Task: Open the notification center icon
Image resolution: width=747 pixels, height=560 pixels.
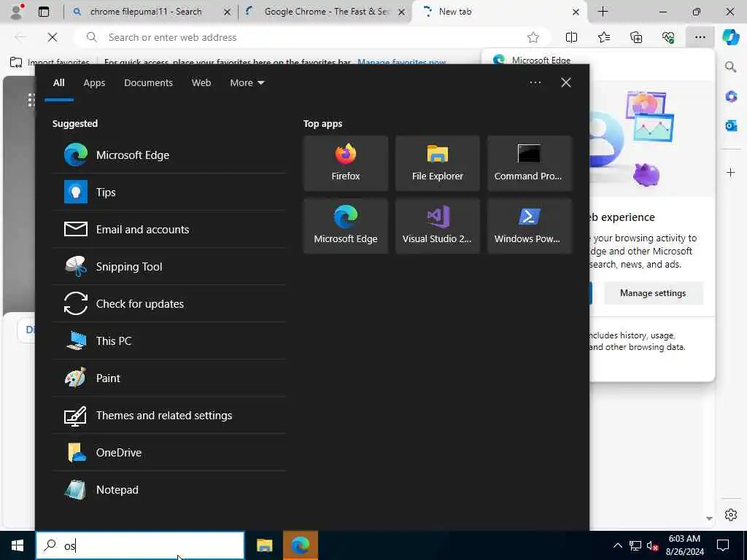Action: pos(723,545)
